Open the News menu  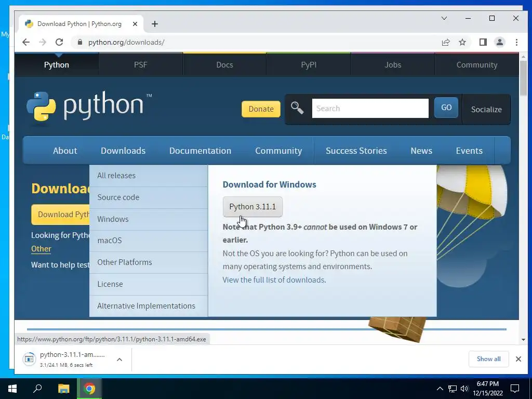(x=421, y=151)
